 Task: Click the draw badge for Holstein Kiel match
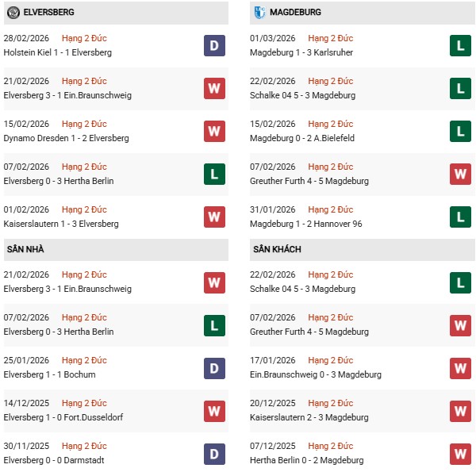click(214, 46)
